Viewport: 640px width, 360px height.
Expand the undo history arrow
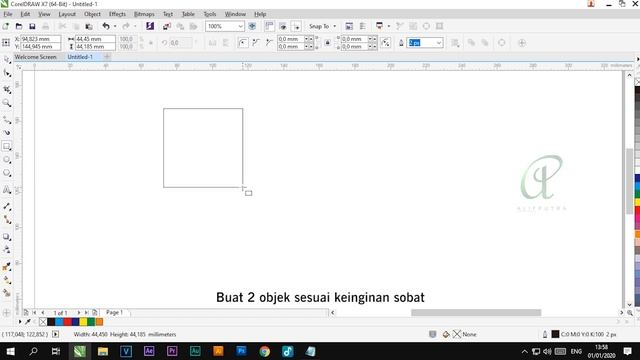click(x=115, y=26)
